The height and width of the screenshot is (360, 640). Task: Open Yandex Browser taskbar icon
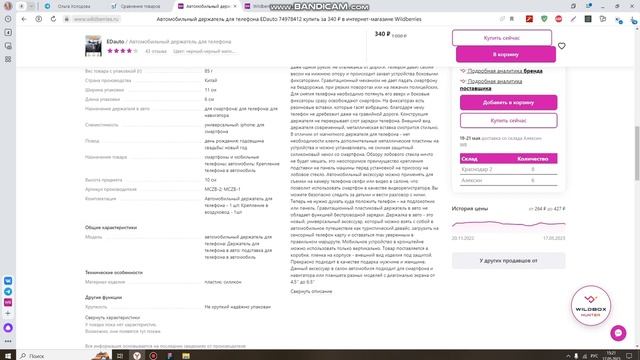click(137, 356)
